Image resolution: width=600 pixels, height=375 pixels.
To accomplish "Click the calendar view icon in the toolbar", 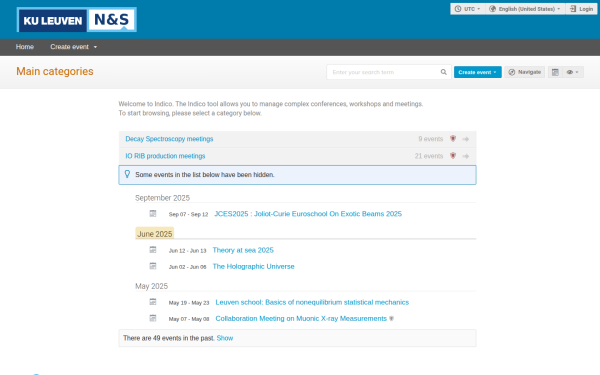I will click(555, 72).
